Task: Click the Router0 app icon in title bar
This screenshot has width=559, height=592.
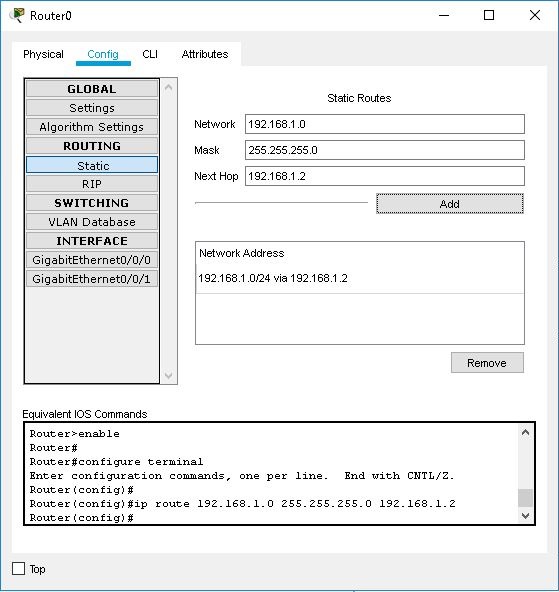Action: click(17, 15)
